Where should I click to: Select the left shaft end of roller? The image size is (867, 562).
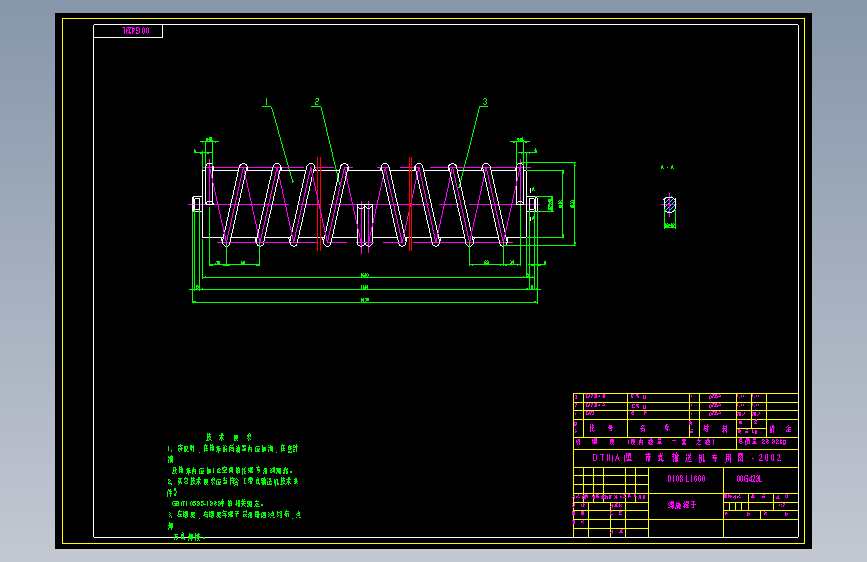pos(197,204)
